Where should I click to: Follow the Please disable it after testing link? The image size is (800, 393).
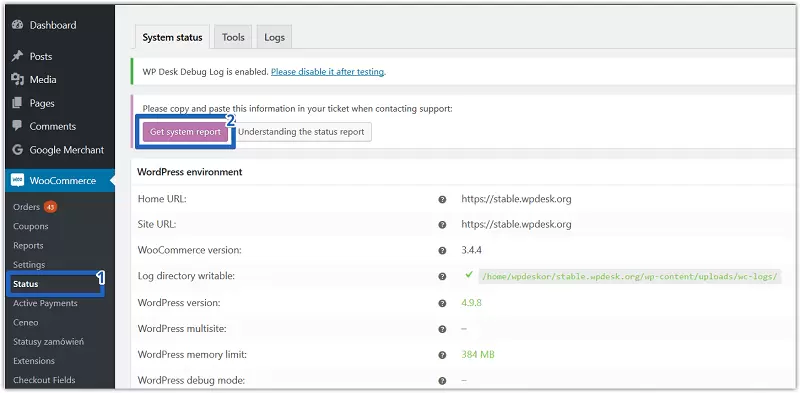tap(328, 72)
